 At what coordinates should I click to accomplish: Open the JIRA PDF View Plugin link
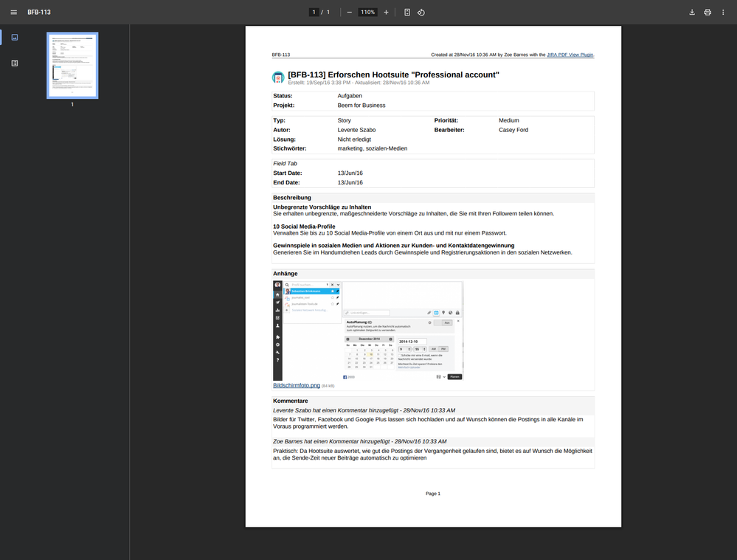pyautogui.click(x=570, y=55)
